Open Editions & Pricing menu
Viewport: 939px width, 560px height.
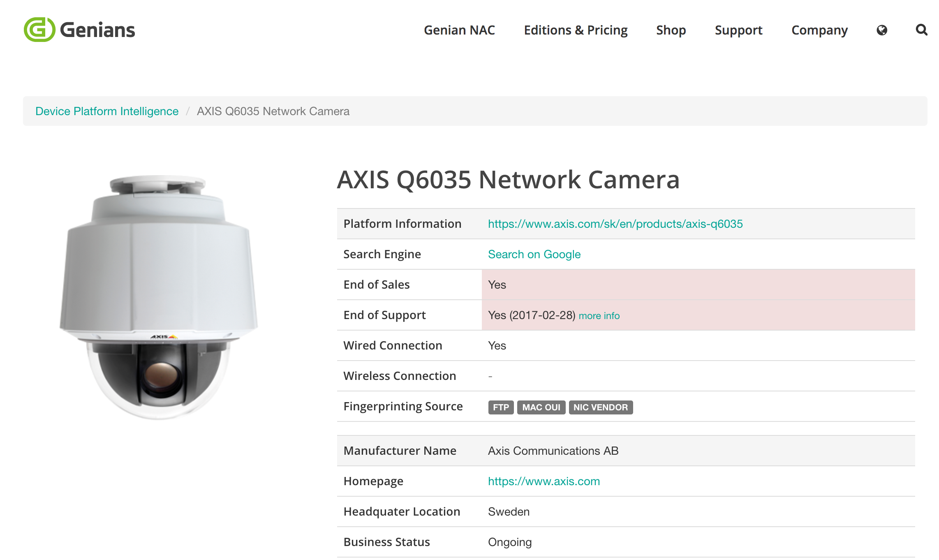click(576, 30)
